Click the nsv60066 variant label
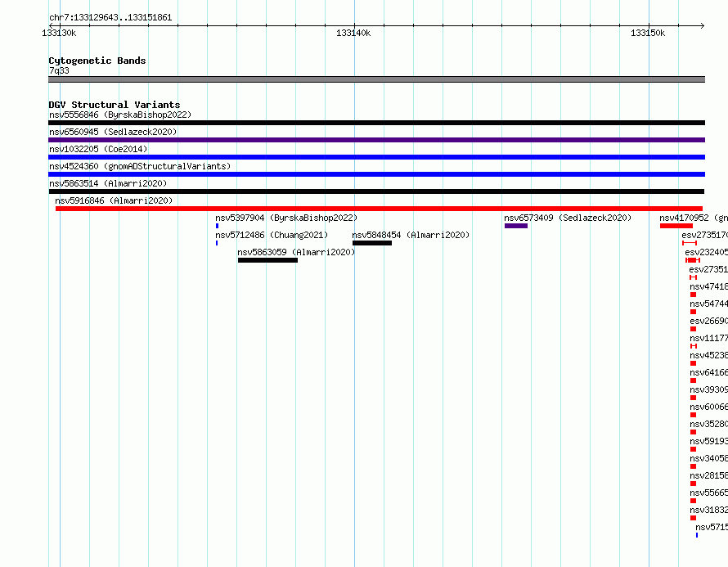The width and height of the screenshot is (728, 567). (x=709, y=407)
